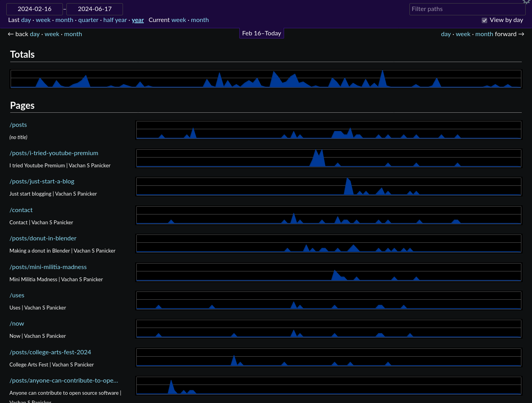Select Last half year range

point(115,20)
